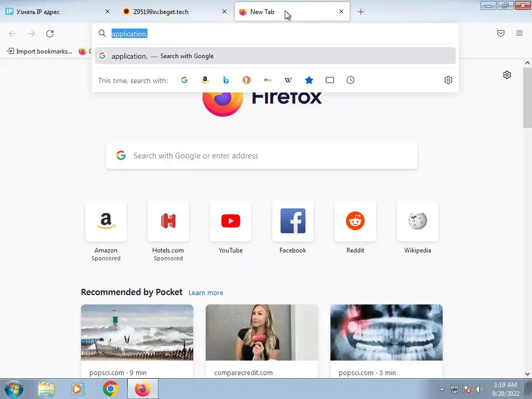
Task: Open Windows Start menu orb
Action: (14, 389)
